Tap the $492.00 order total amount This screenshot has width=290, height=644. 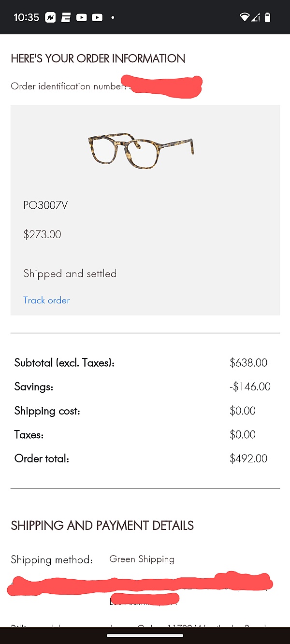[x=248, y=458]
